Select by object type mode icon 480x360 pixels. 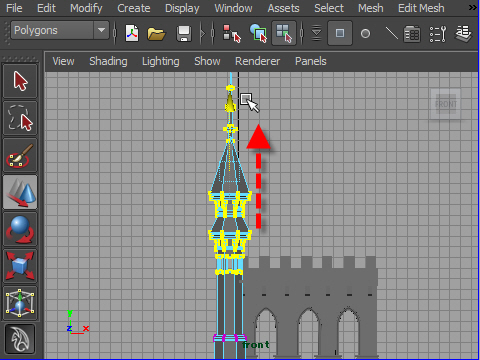[x=258, y=33]
